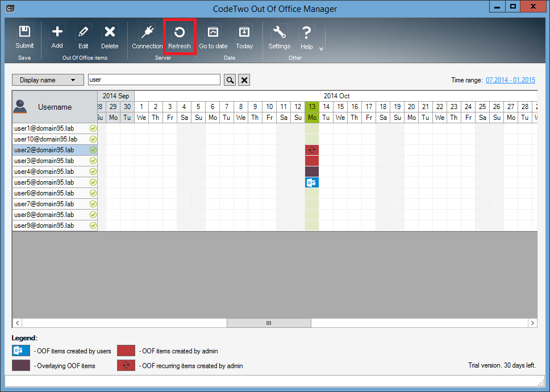This screenshot has width=550, height=392.
Task: Open the Help question mark
Action: (x=306, y=37)
